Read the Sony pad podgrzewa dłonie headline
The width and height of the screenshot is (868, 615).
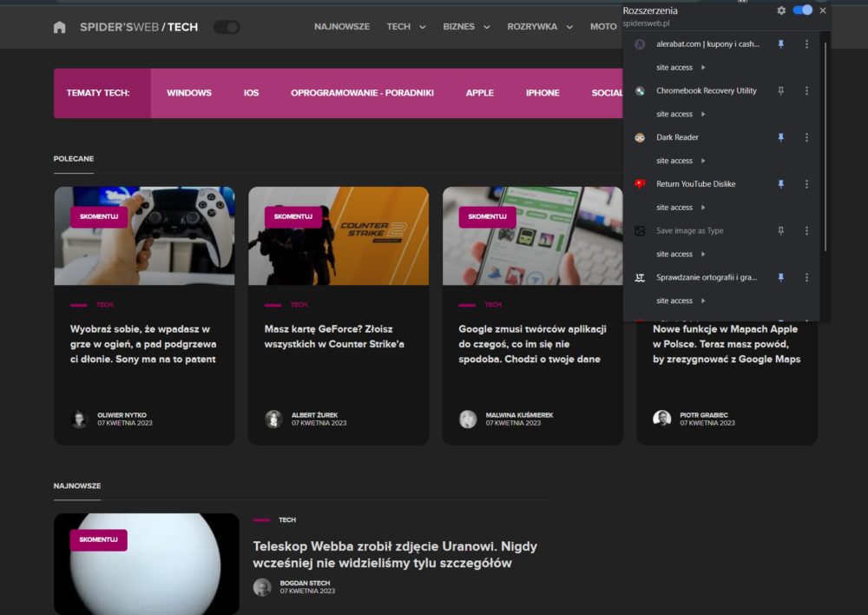[143, 344]
